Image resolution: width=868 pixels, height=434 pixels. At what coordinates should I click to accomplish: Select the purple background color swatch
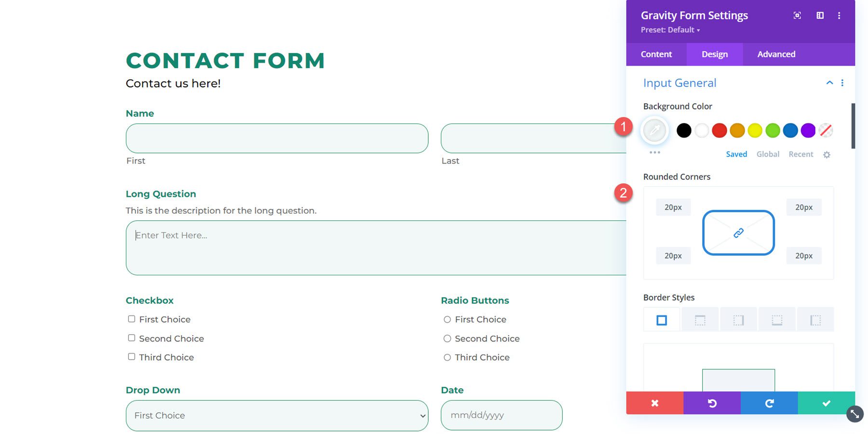point(807,130)
